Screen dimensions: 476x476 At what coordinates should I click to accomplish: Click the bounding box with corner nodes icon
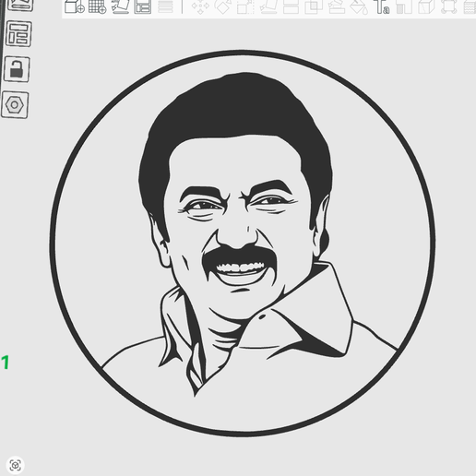[x=448, y=6]
